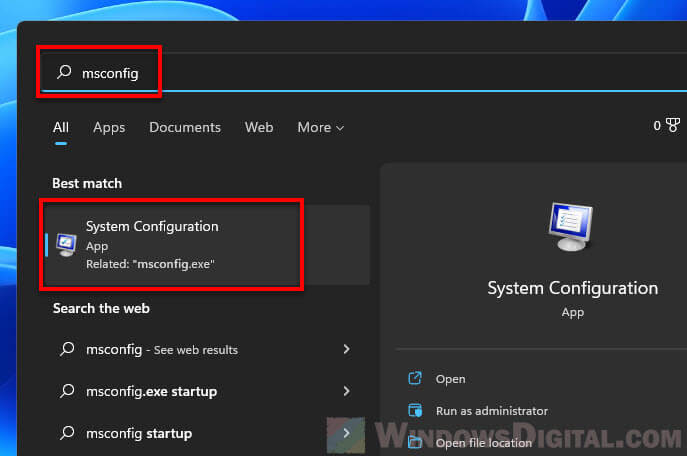Click Open in the preview pane
The width and height of the screenshot is (687, 456).
point(450,379)
